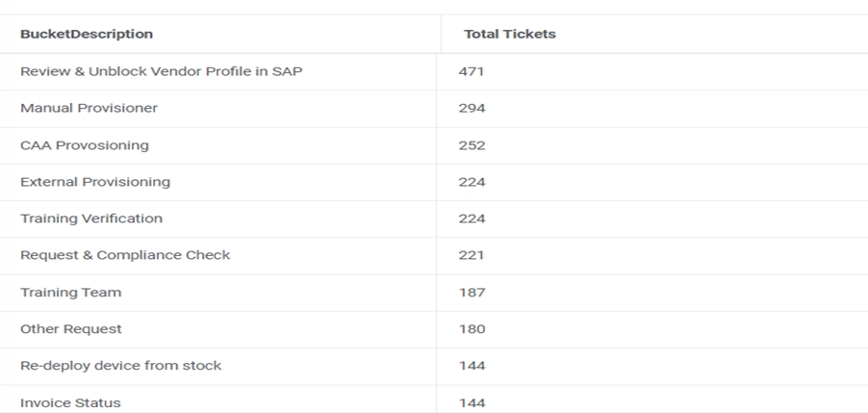Viewport: 868px width, 413px height.
Task: Select the 252 ticket count cell
Action: click(472, 145)
